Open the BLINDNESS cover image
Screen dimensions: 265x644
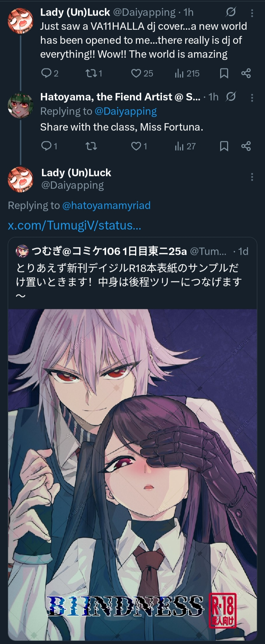tap(132, 474)
